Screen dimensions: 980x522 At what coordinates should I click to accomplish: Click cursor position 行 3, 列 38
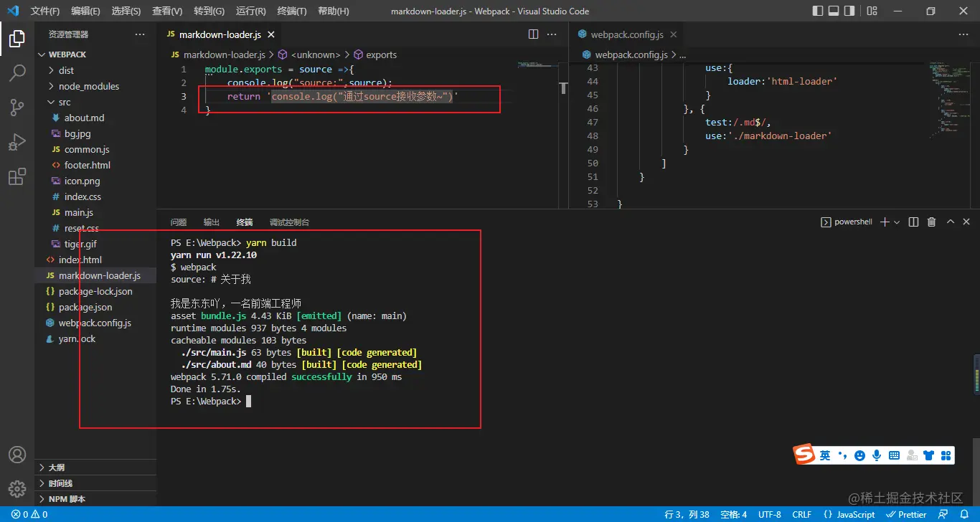click(687, 514)
